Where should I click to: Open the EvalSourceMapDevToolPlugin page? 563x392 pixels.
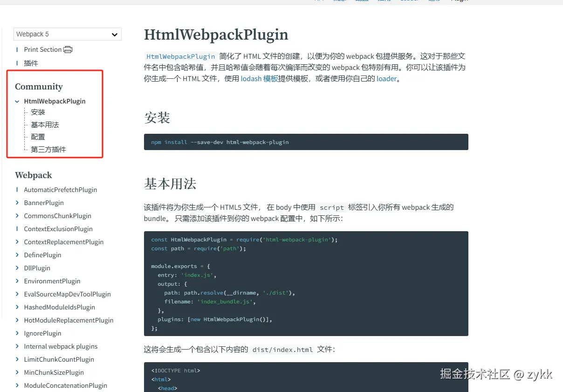[68, 294]
